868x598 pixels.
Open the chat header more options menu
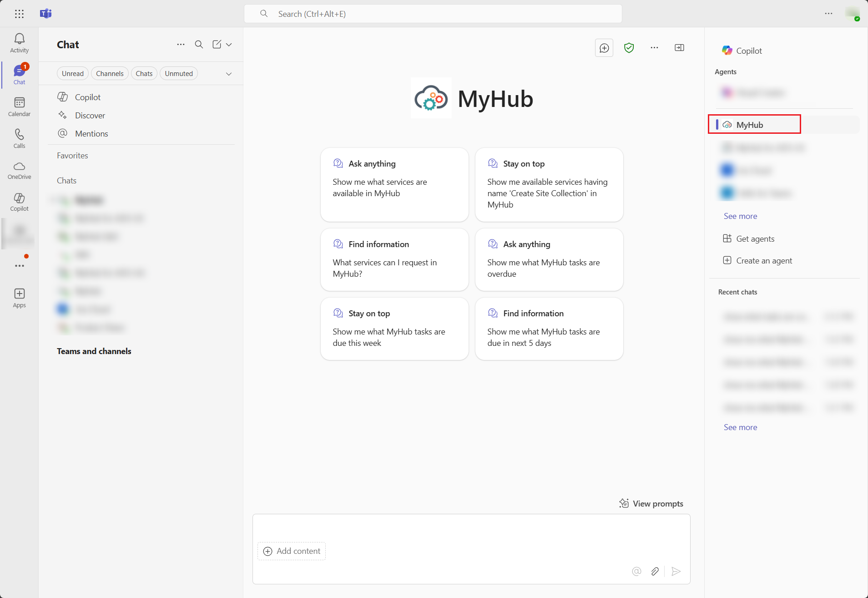coord(654,48)
